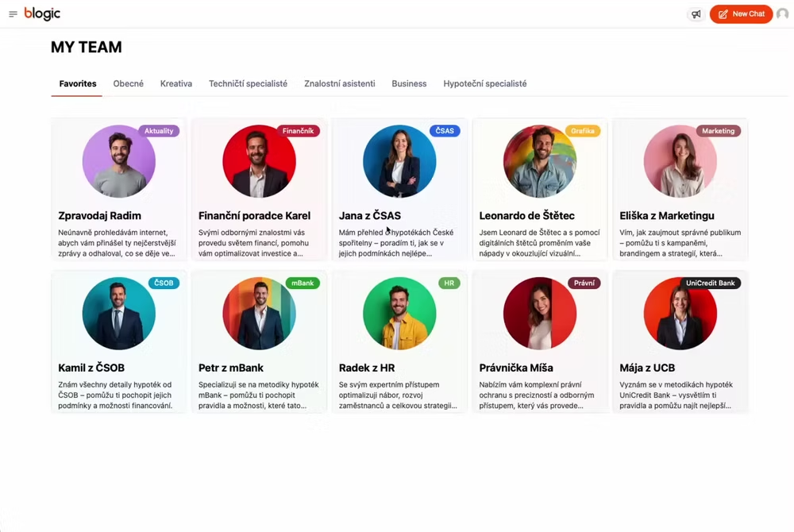This screenshot has width=794, height=532.
Task: Click the blogic logo
Action: pos(42,13)
